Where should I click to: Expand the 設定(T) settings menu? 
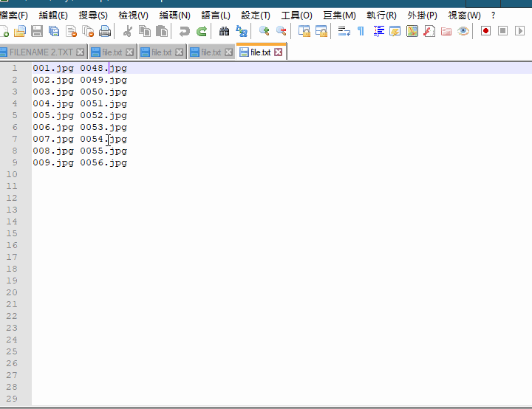(256, 16)
